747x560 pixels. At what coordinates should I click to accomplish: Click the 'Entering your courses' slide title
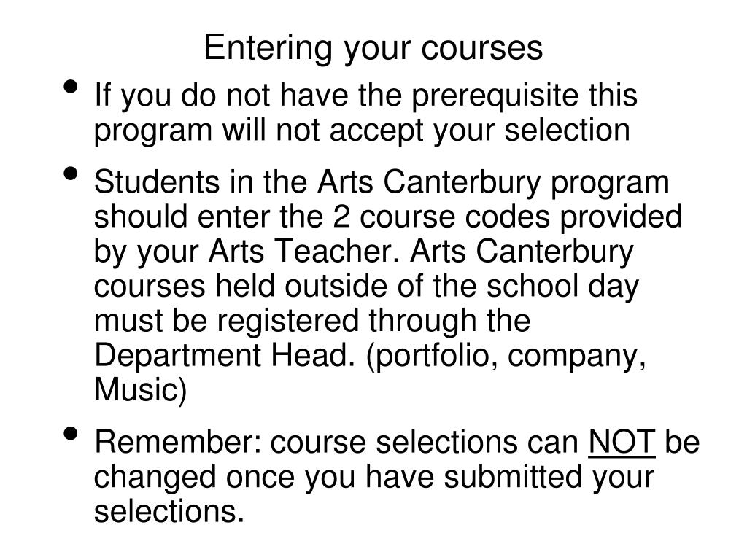point(373,49)
